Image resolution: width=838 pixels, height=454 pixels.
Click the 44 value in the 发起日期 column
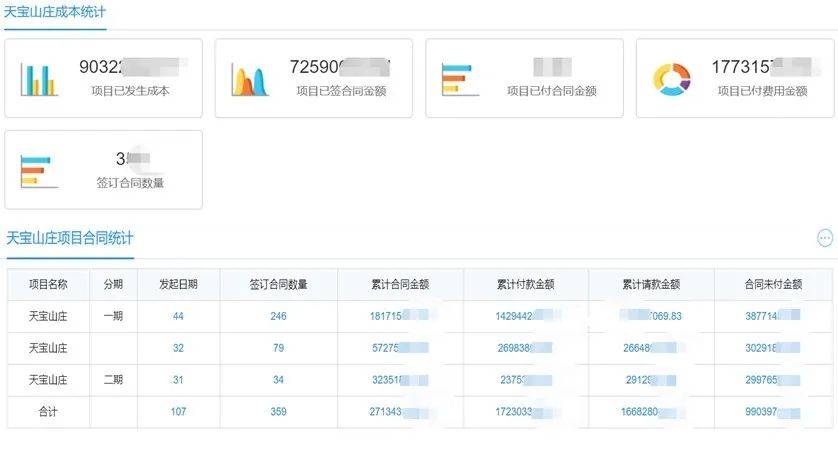(x=178, y=316)
